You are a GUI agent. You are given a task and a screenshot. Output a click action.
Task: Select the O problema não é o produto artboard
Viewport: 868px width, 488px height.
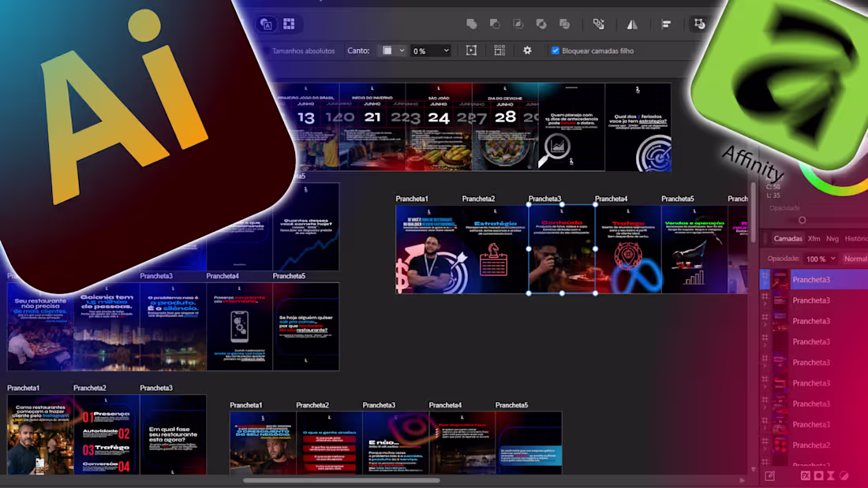(x=173, y=326)
